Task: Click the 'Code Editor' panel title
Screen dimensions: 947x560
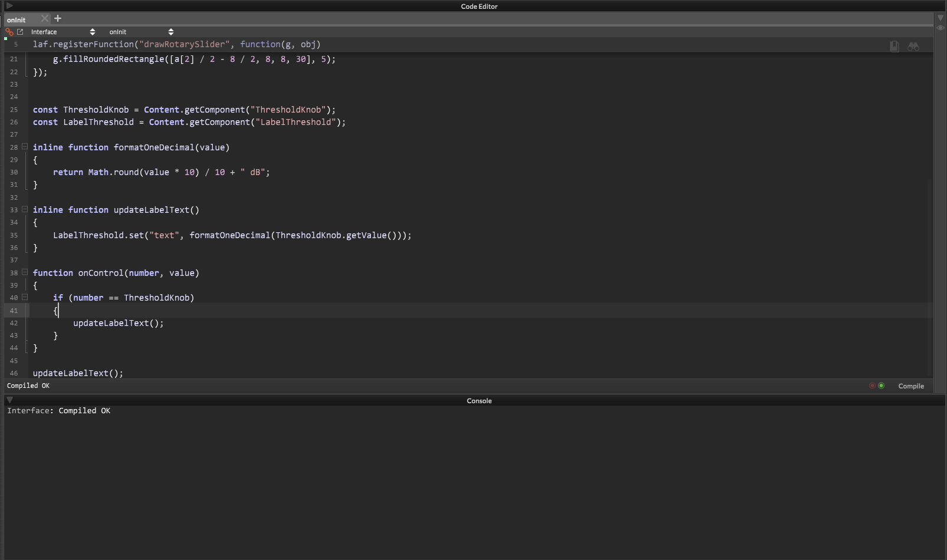Action: tap(479, 6)
